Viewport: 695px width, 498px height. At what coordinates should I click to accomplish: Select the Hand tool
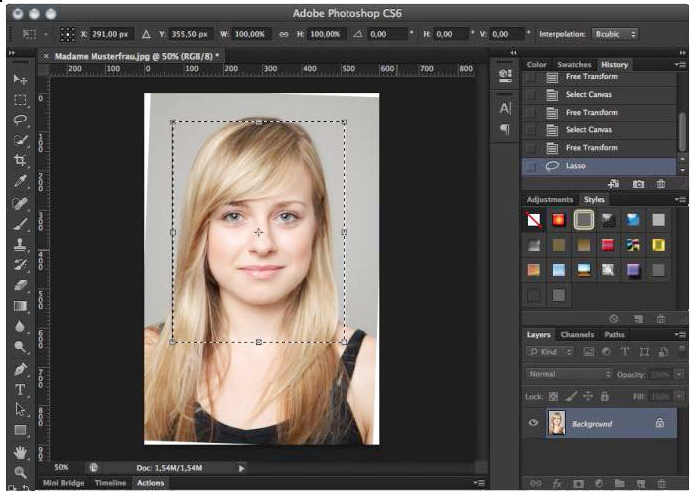(20, 451)
